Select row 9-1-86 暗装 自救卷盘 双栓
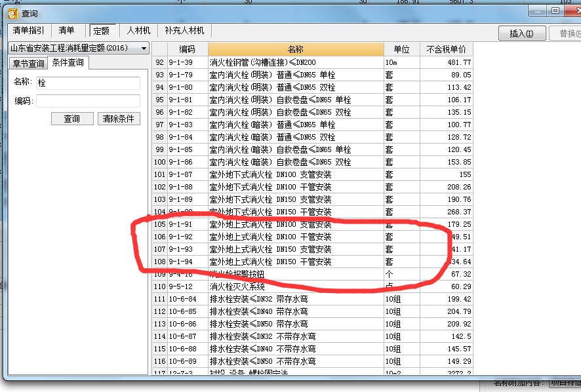The image size is (581, 392). (x=313, y=163)
